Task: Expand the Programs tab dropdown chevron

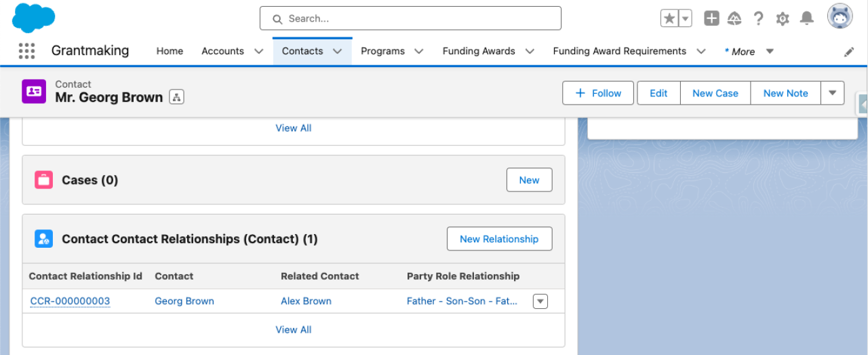Action: pyautogui.click(x=418, y=51)
